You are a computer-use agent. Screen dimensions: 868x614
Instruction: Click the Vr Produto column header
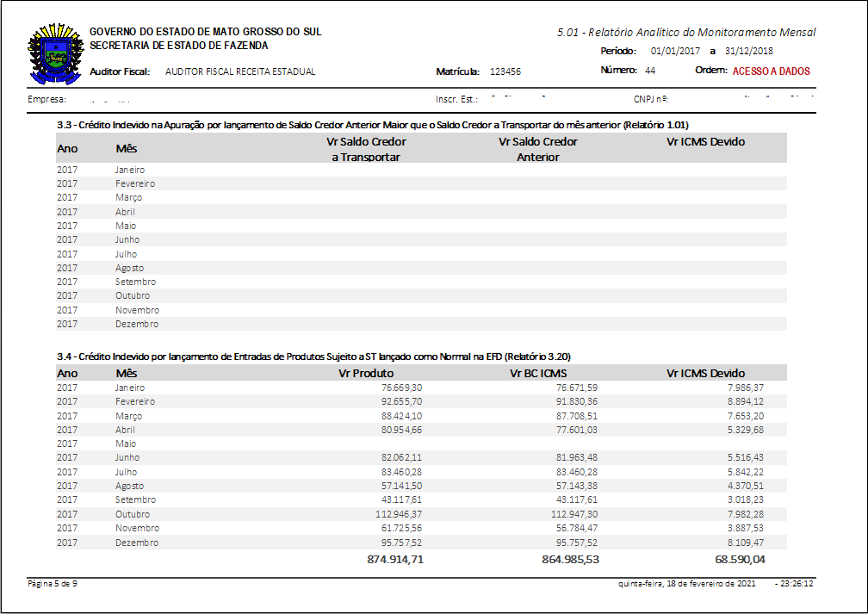[366, 374]
